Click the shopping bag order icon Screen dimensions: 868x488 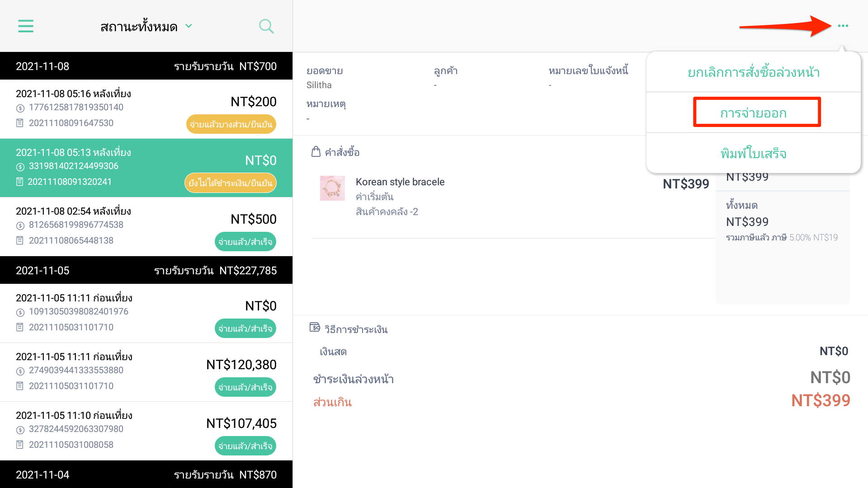(x=316, y=152)
